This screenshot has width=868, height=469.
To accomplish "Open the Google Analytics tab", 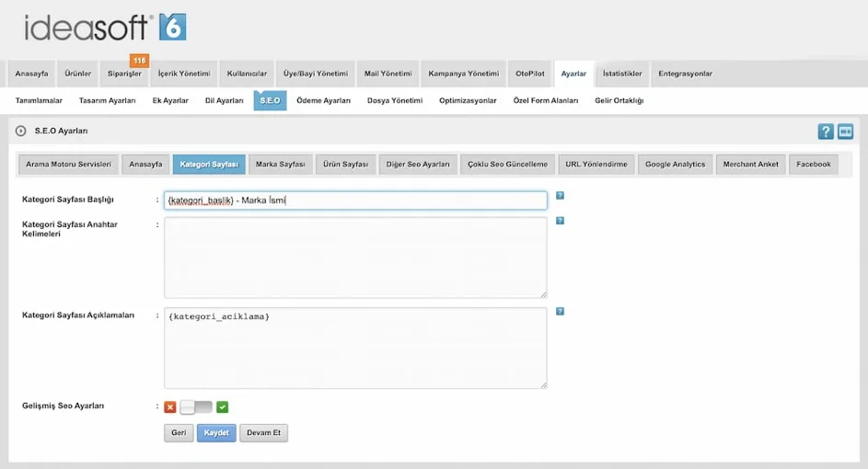I will [676, 165].
